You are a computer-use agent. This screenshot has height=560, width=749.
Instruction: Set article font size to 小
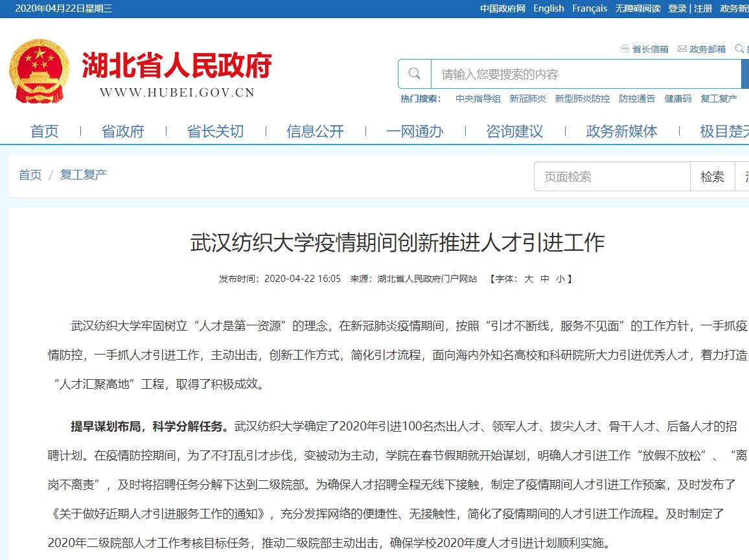(x=560, y=279)
